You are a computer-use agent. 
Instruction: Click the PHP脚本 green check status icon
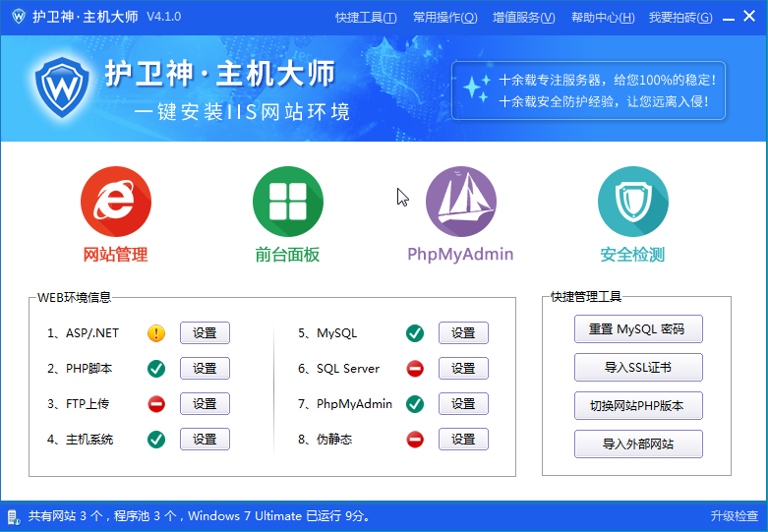tap(156, 369)
